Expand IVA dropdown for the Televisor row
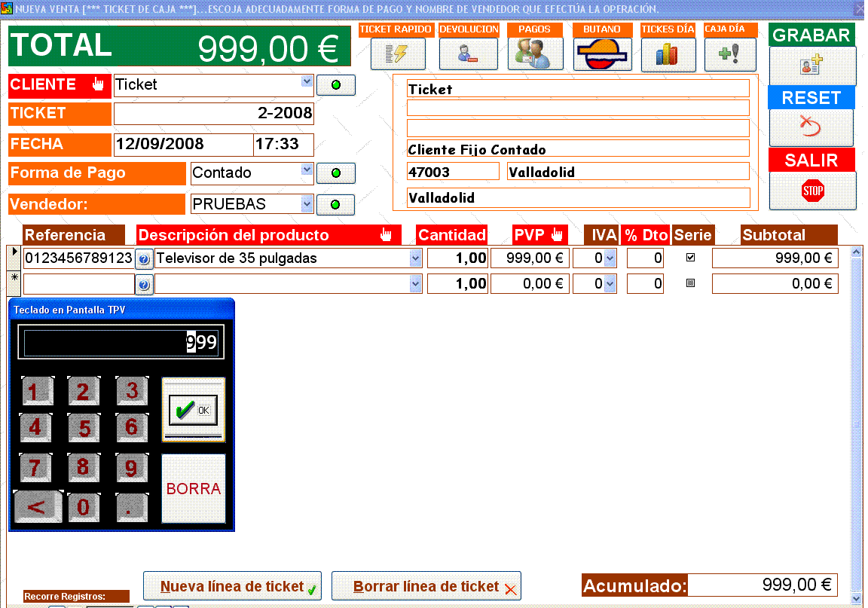 610,258
